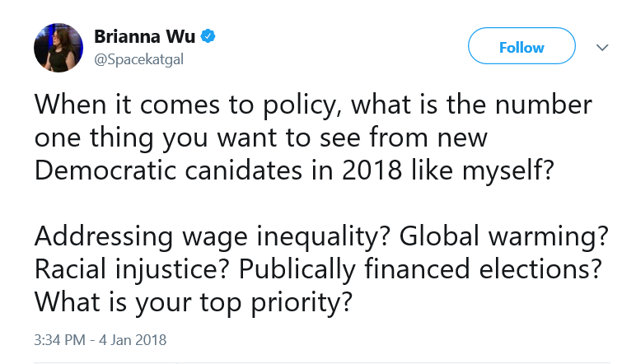Click the 'Racial injustice?' phrase
The image size is (636, 364).
click(132, 269)
